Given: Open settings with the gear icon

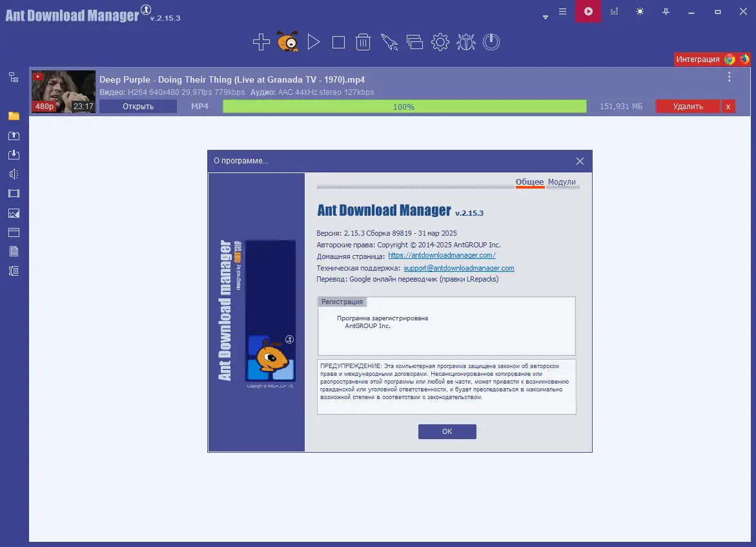Looking at the screenshot, I should [x=440, y=42].
